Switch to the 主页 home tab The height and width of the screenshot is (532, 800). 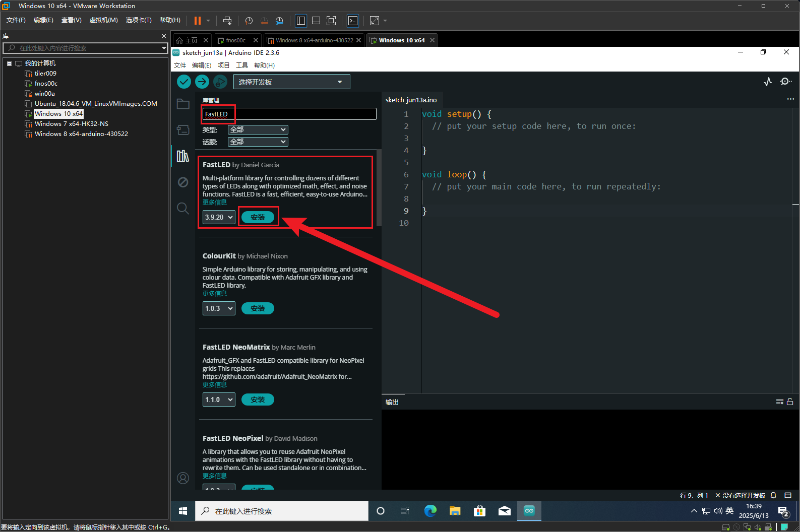click(x=191, y=40)
